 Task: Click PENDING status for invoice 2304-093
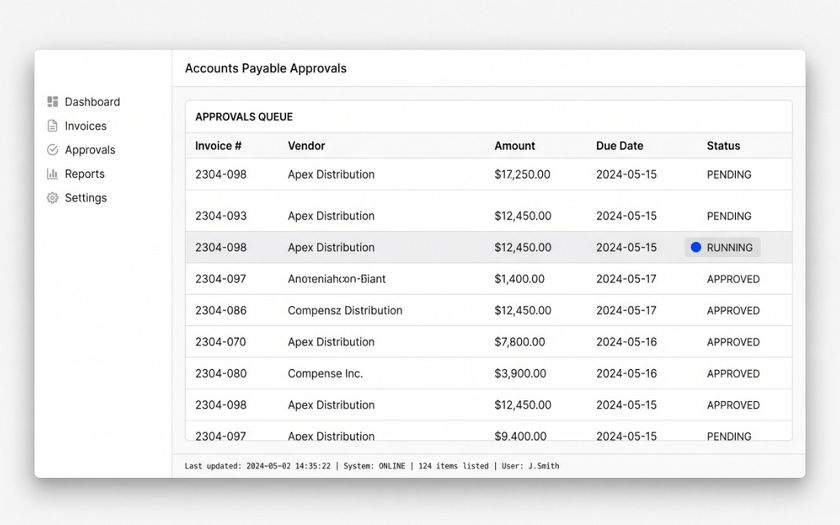click(729, 216)
